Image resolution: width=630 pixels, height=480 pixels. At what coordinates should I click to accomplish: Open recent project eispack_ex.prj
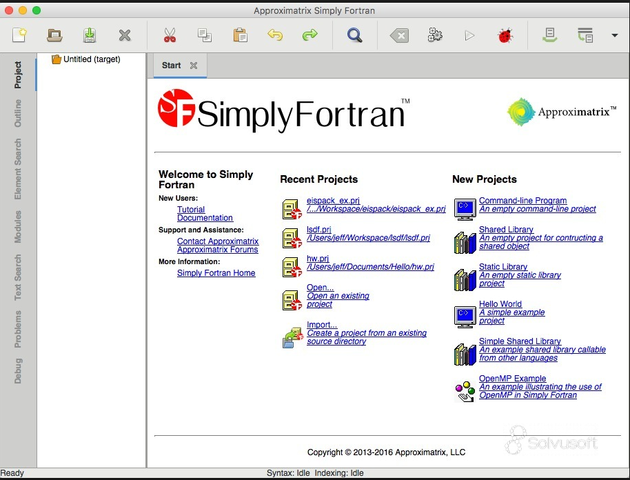[x=333, y=200]
